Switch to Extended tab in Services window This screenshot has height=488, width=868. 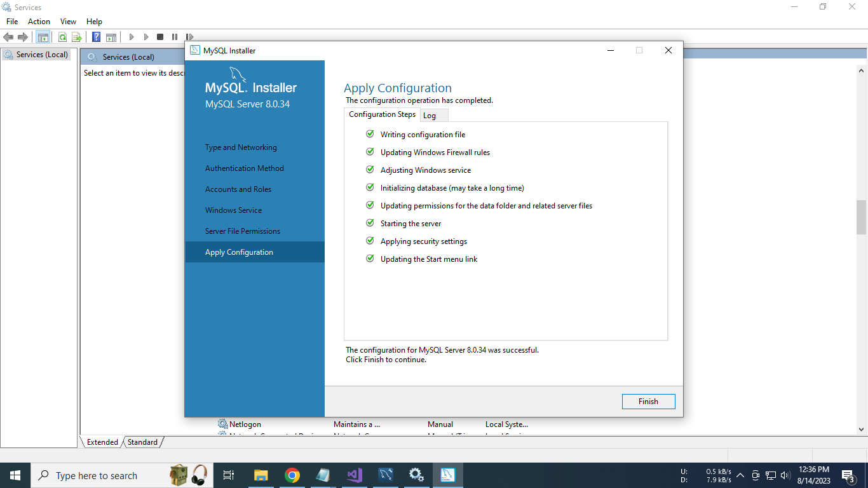point(102,442)
